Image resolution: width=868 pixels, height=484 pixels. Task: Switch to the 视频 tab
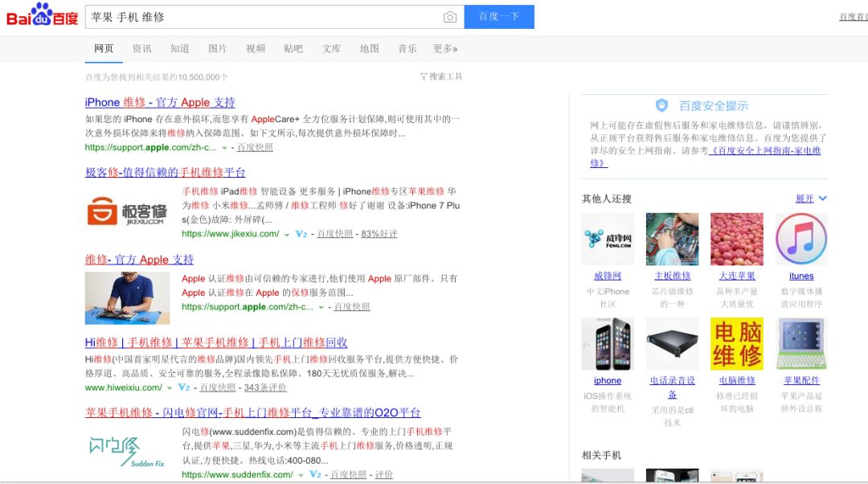pyautogui.click(x=256, y=49)
